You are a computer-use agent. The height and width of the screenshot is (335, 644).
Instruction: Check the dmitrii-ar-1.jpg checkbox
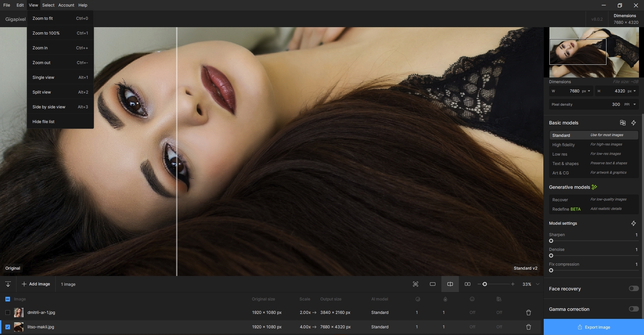(8, 313)
